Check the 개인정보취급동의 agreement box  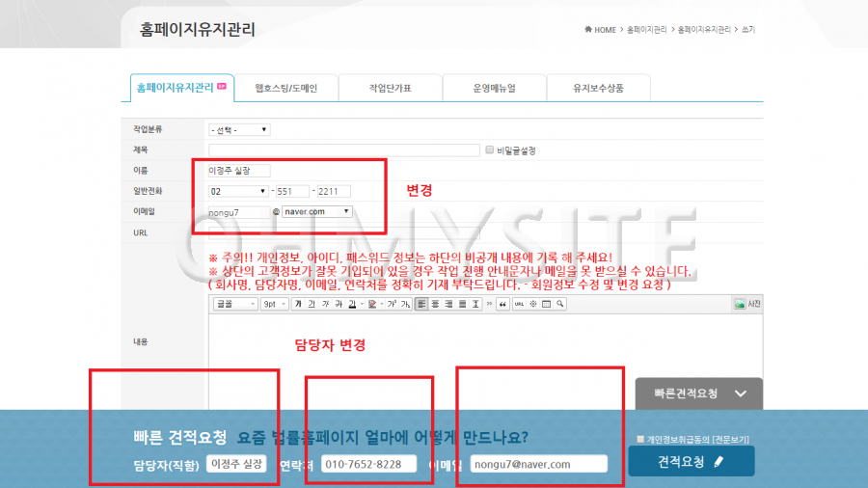click(x=640, y=440)
